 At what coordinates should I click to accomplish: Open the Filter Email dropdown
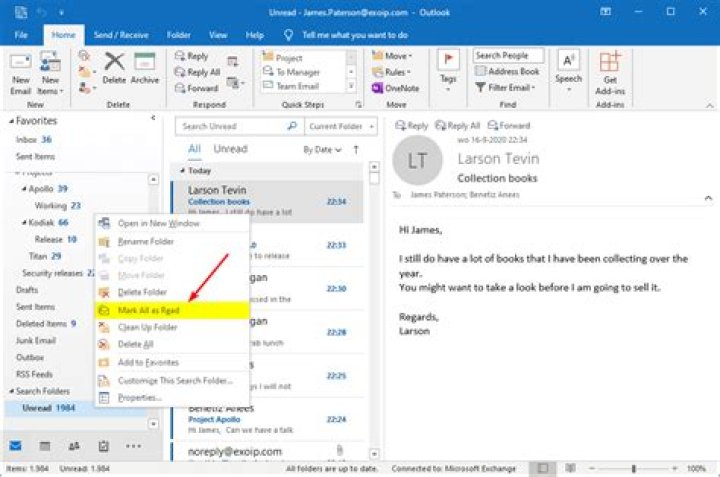(505, 87)
